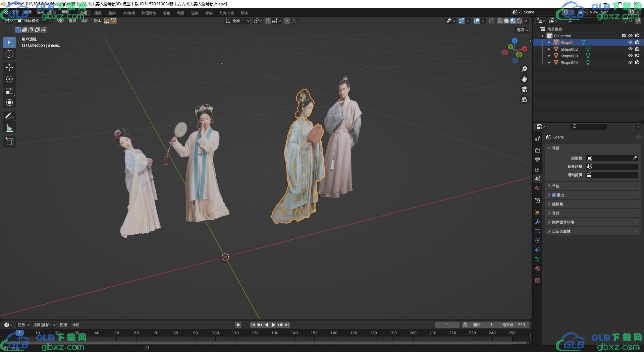Select the Scale tool

[9, 91]
